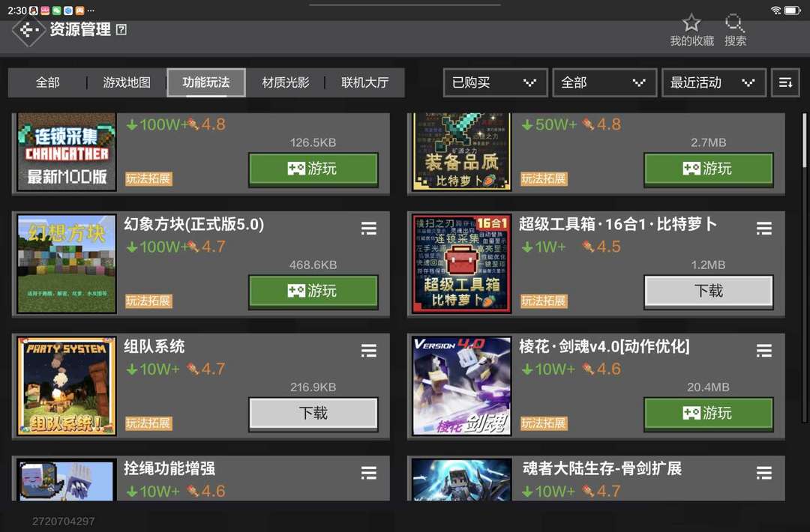Expand the 已购买 dropdown
The height and width of the screenshot is (532, 810).
click(x=496, y=82)
